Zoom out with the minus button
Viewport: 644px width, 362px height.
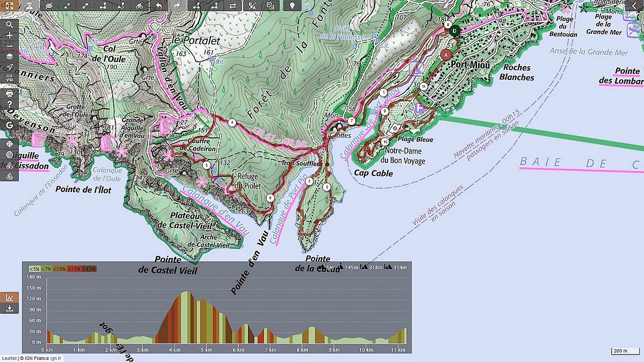point(9,46)
